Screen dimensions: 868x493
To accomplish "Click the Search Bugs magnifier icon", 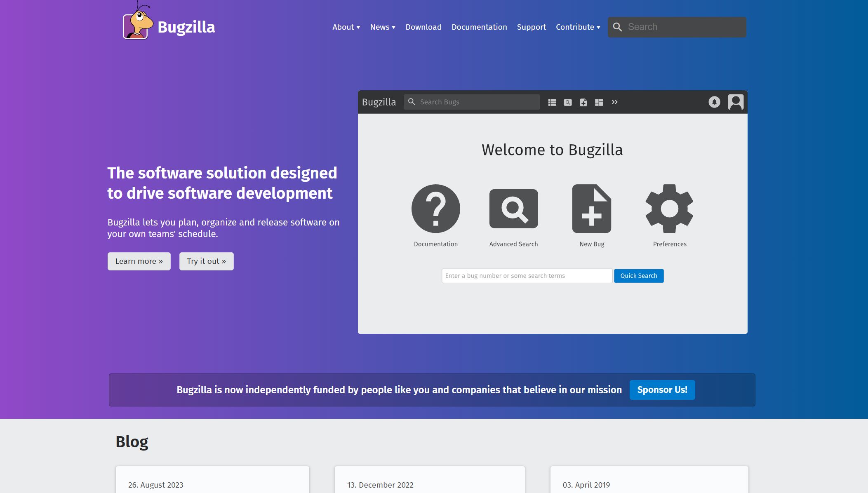I will [412, 101].
